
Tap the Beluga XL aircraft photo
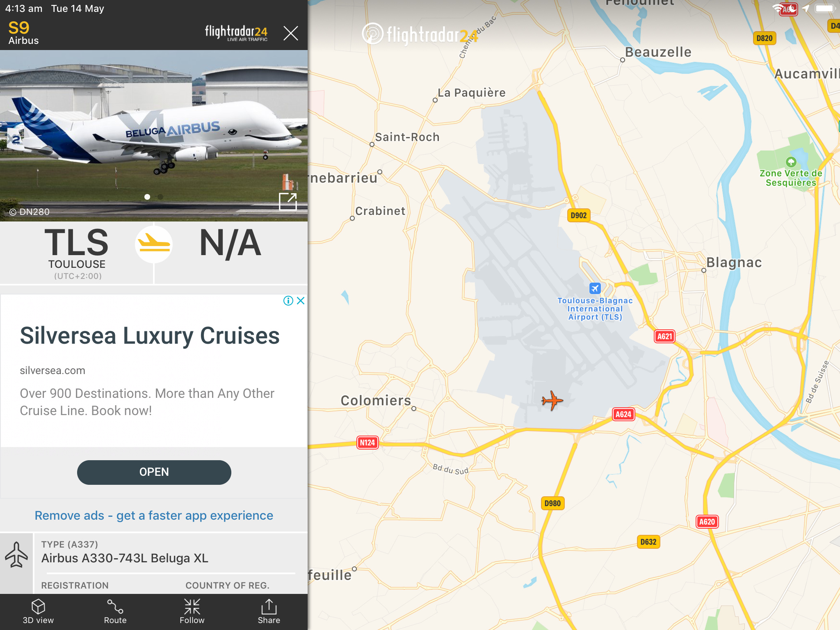[x=154, y=136]
